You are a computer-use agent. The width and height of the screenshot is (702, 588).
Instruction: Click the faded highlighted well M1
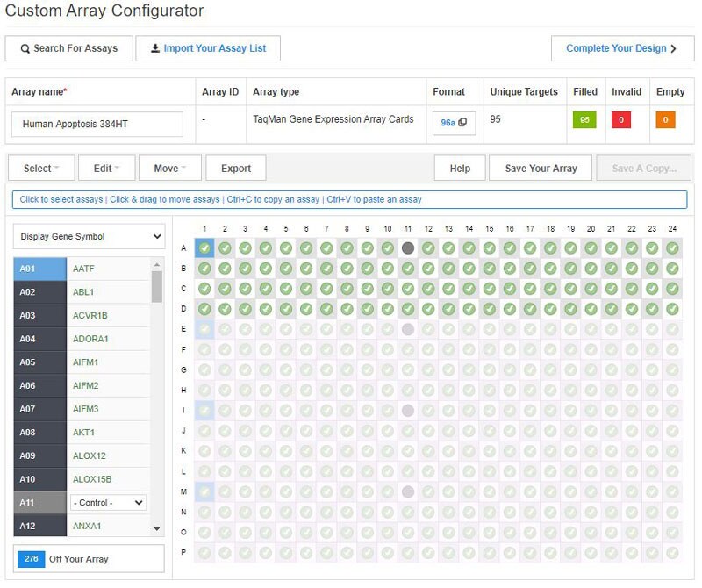tap(204, 491)
